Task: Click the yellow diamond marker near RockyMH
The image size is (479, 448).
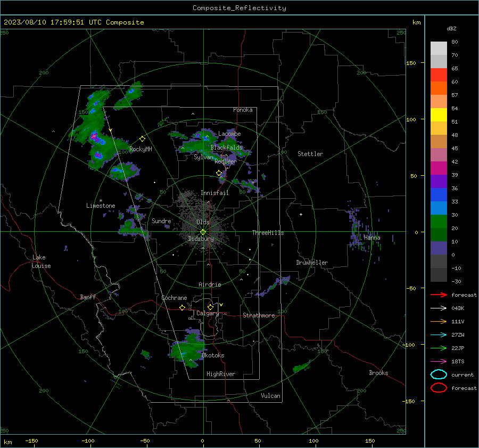Action: (x=142, y=139)
